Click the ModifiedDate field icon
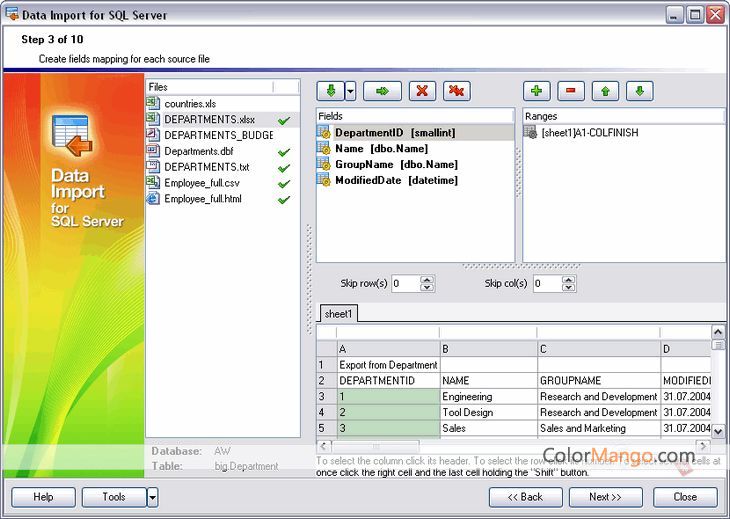Image resolution: width=730 pixels, height=519 pixels. click(x=324, y=180)
